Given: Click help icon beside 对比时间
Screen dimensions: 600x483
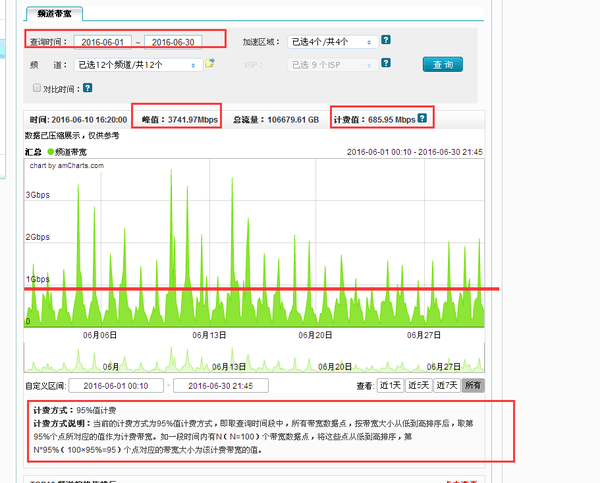Looking at the screenshot, I should coord(88,88).
